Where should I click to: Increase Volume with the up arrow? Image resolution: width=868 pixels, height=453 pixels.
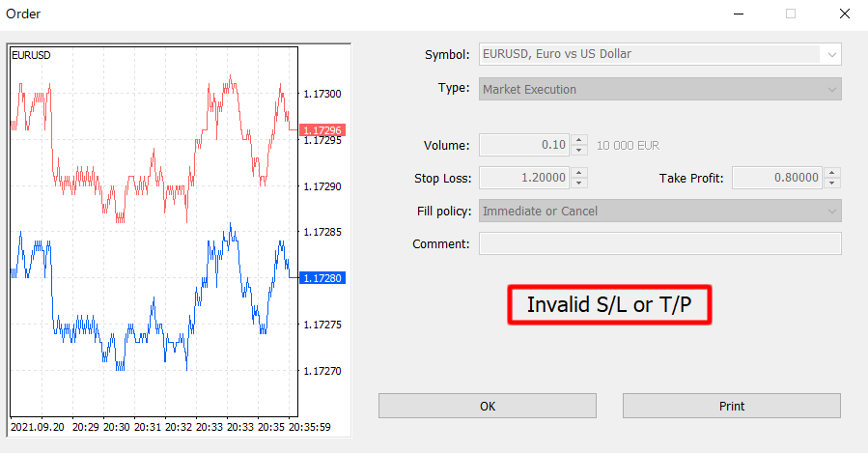(579, 141)
